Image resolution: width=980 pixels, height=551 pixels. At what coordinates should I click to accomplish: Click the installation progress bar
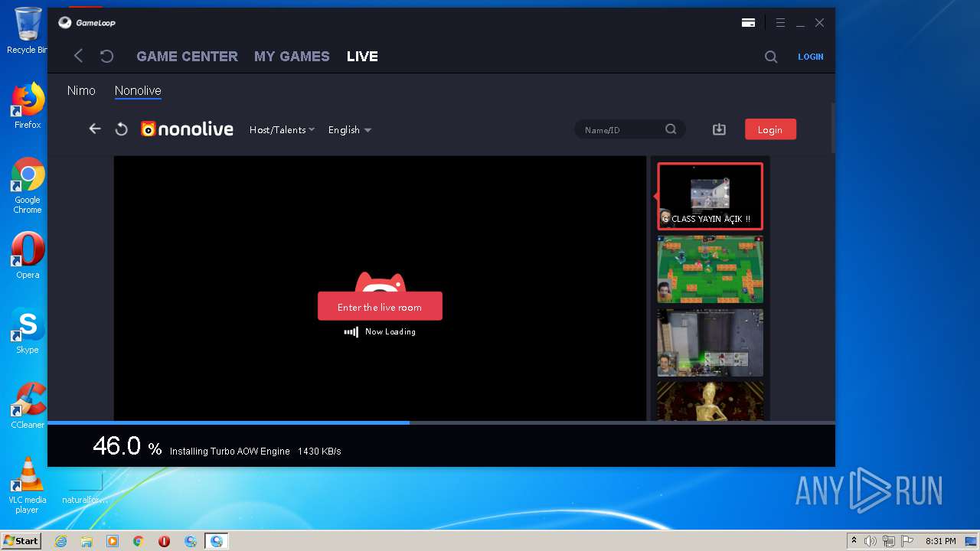click(441, 422)
